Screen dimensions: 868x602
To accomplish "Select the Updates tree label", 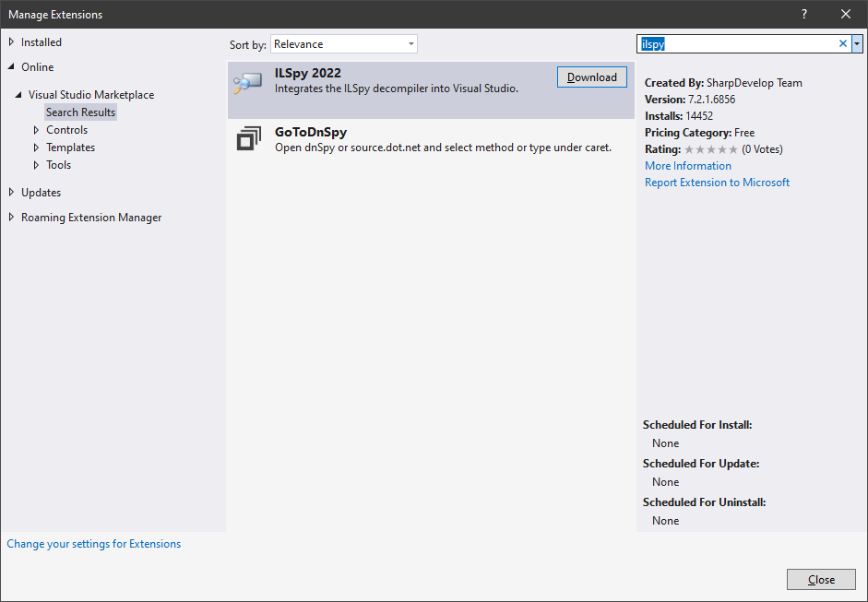I will click(x=41, y=193).
